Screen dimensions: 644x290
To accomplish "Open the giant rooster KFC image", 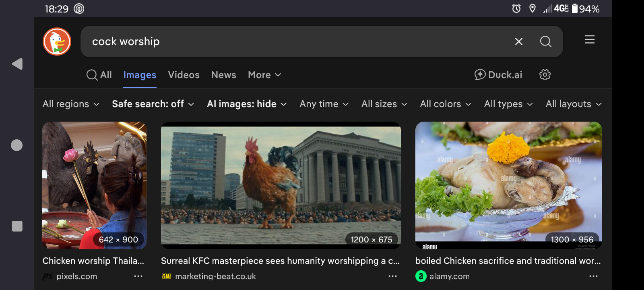I will coord(281,185).
